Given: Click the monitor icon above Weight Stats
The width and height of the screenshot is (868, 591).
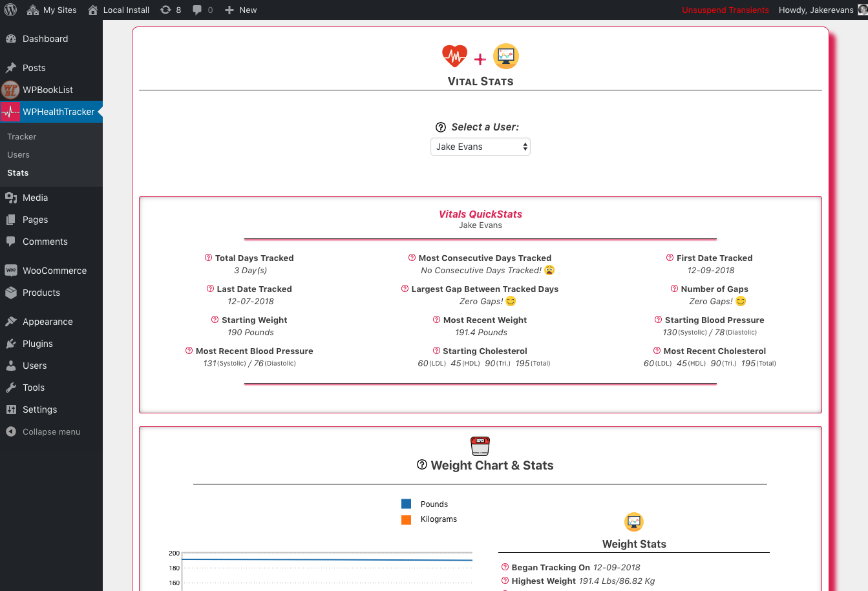Looking at the screenshot, I should point(634,522).
